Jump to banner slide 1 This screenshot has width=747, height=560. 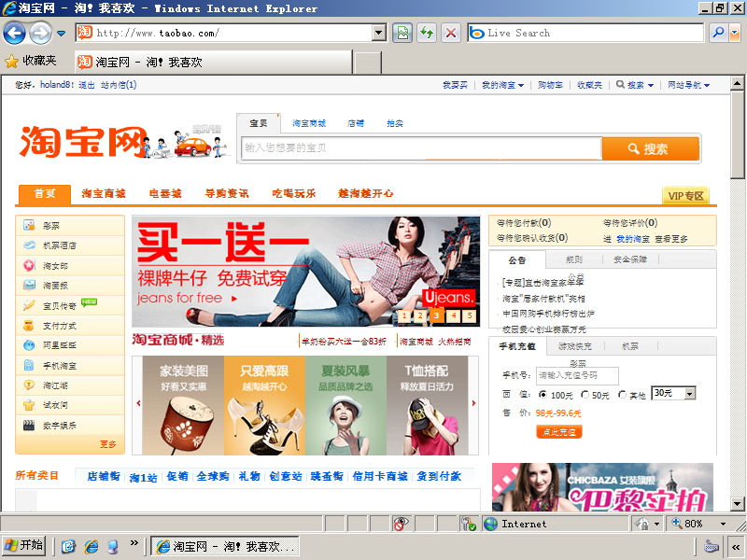click(404, 315)
